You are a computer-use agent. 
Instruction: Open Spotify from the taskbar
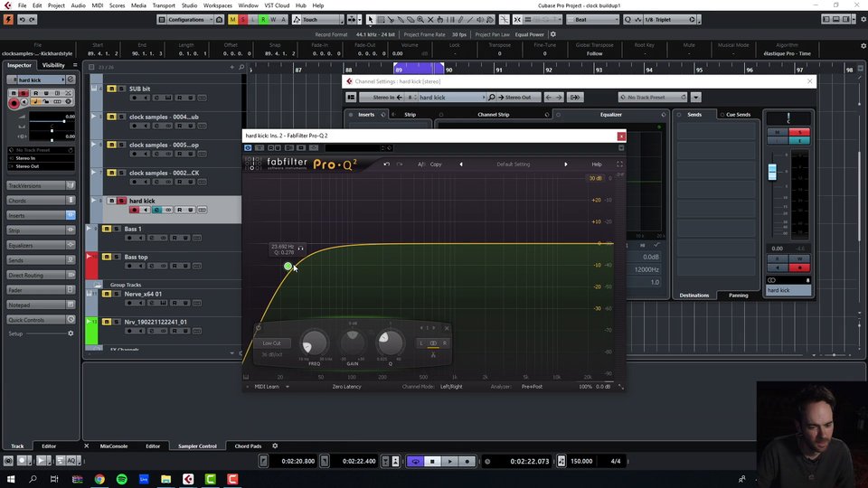(122, 479)
